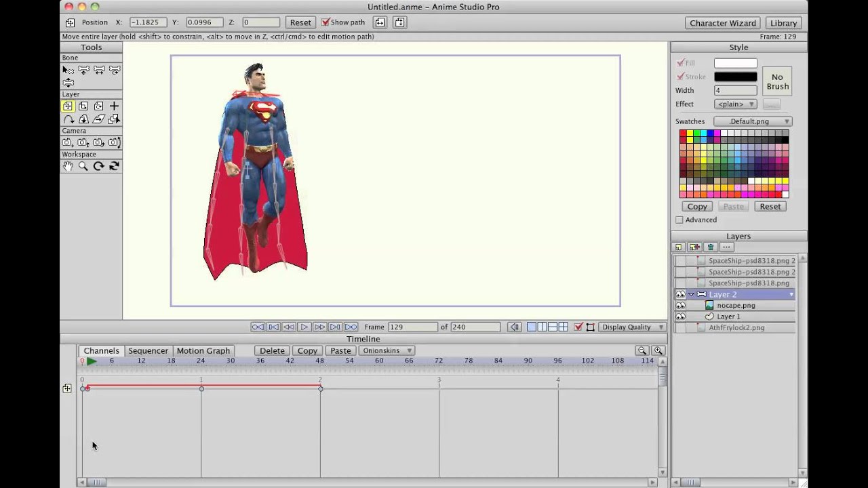
Task: Click the stroke Width field
Action: (735, 90)
